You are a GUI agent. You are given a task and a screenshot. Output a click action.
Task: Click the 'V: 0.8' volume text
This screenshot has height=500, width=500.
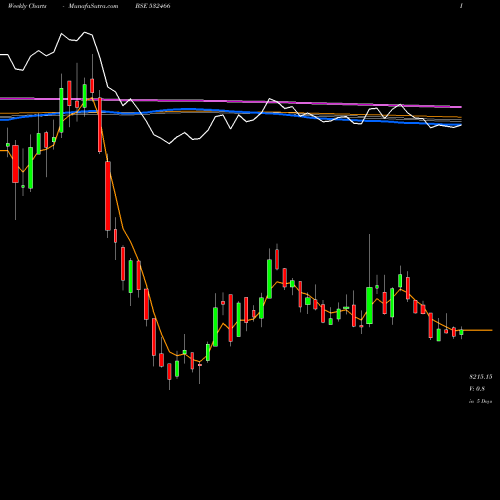point(477,389)
